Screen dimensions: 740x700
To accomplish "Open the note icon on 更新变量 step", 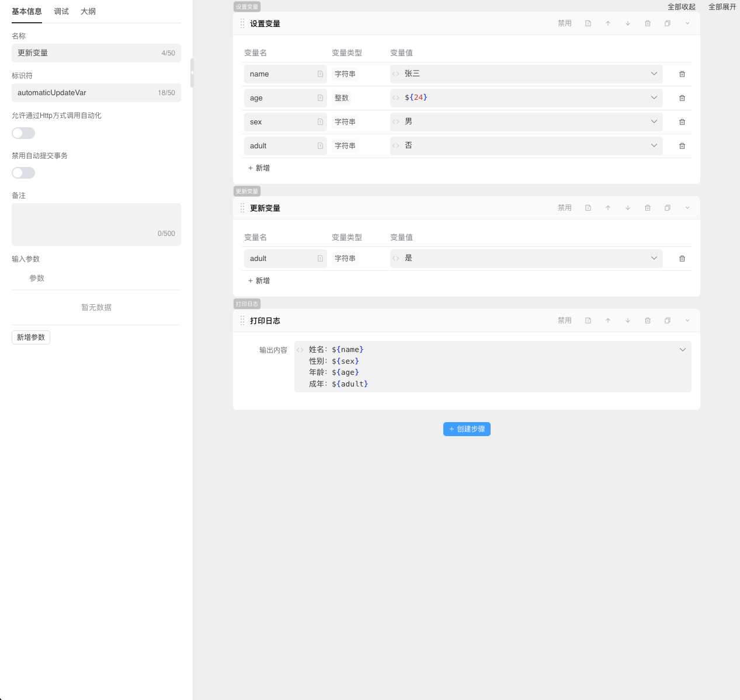I will pyautogui.click(x=588, y=208).
